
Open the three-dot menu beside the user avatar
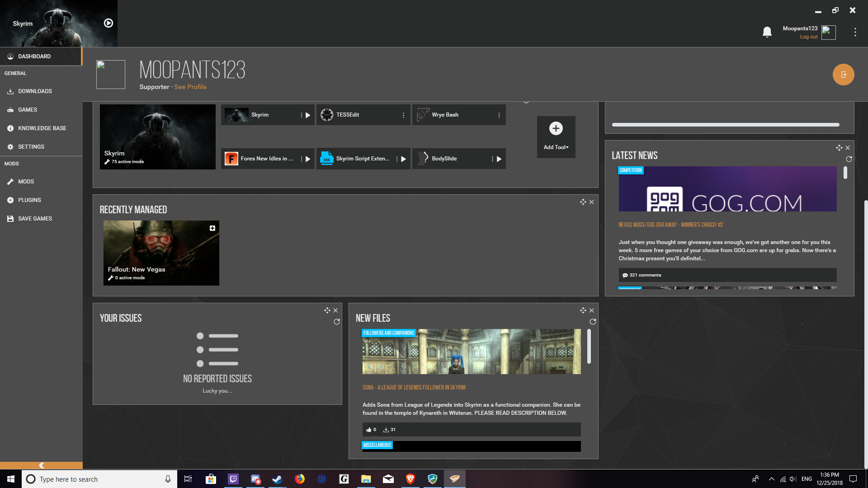855,32
